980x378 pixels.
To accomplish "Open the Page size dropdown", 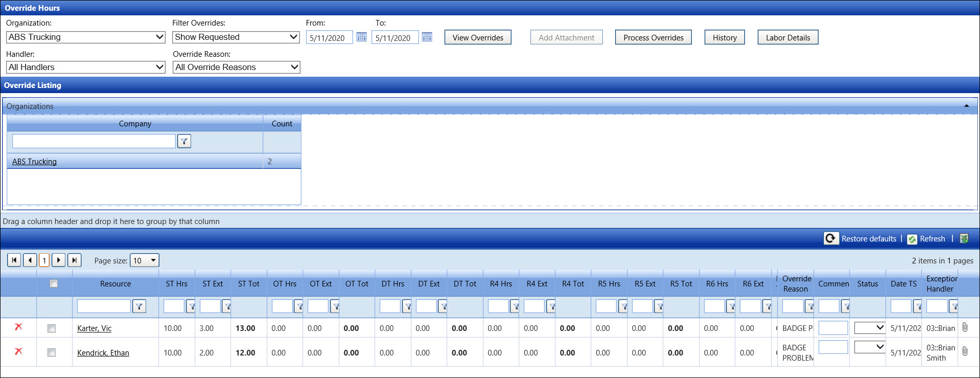I will click(145, 260).
